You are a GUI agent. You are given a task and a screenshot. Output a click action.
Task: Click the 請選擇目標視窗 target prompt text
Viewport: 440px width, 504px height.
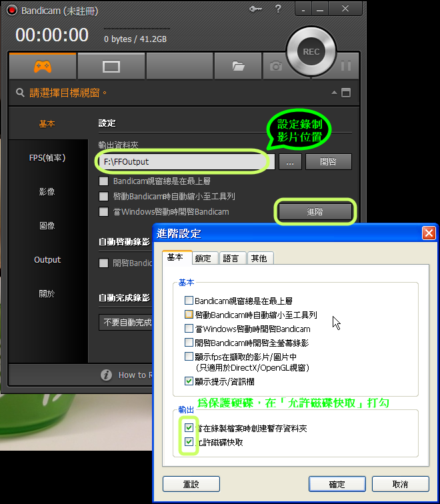point(68,93)
